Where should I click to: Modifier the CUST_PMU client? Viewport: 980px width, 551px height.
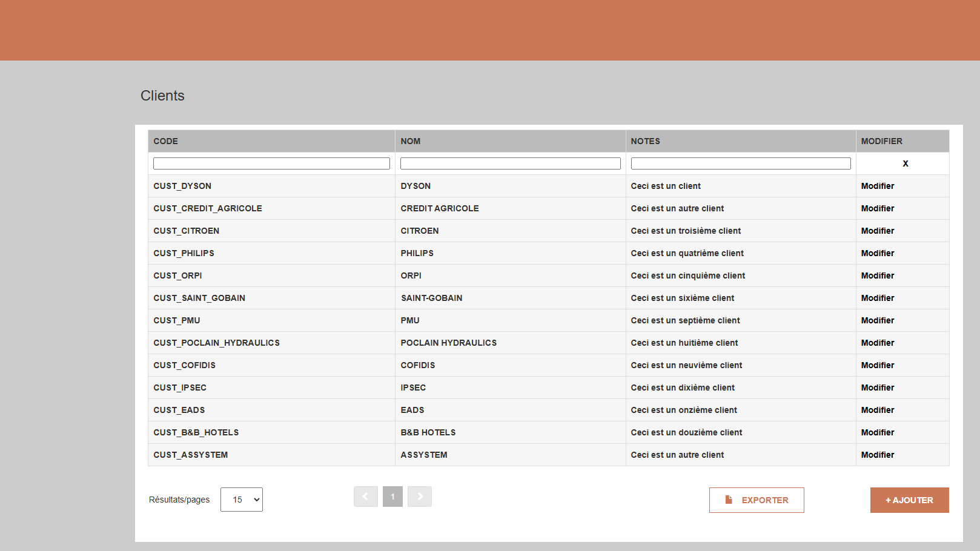[878, 320]
